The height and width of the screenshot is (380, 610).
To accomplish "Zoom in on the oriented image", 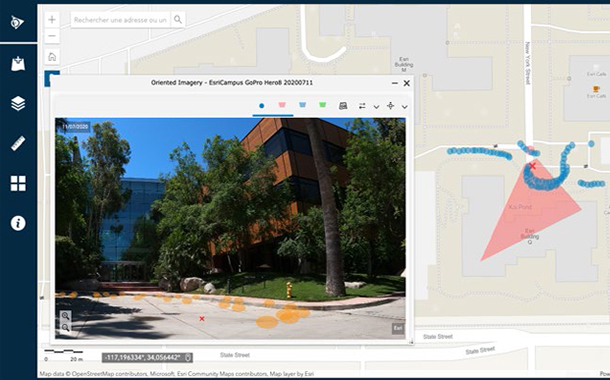I will point(65,316).
